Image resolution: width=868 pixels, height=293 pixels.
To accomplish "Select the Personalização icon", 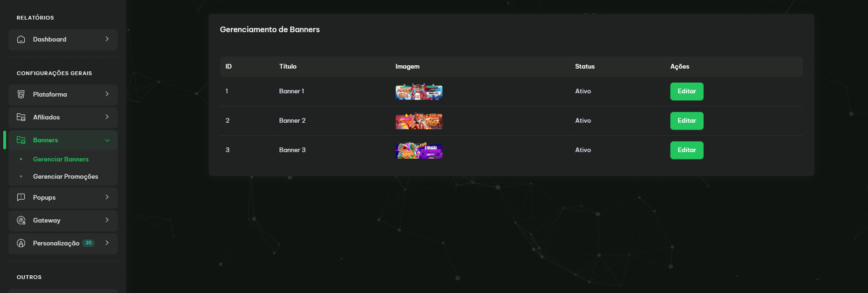I will [x=21, y=243].
